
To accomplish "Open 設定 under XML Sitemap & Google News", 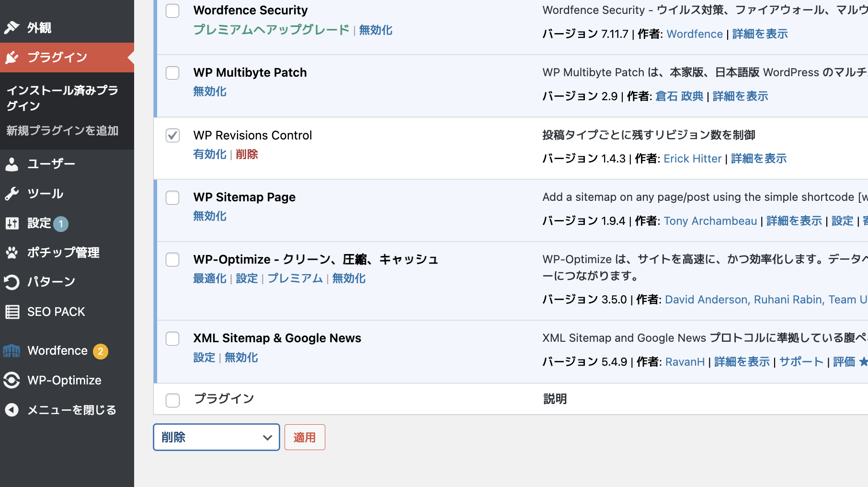I will coord(204,358).
